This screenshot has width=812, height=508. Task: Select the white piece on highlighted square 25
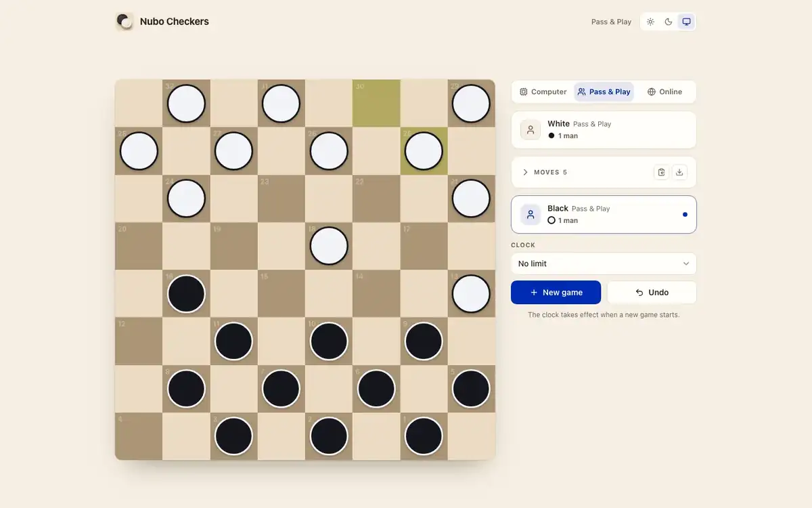[x=424, y=151]
